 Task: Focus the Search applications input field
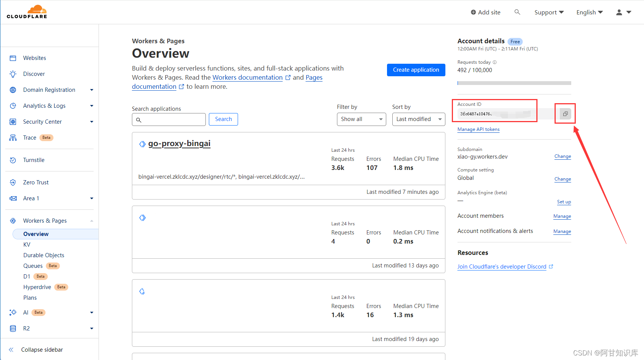(169, 119)
